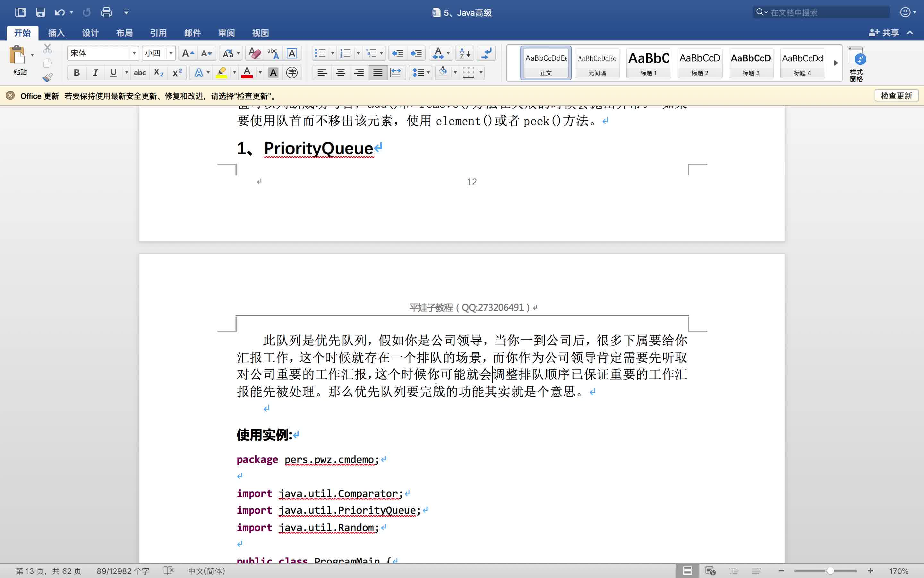Click the red font color button
The width and height of the screenshot is (924, 578).
[247, 73]
